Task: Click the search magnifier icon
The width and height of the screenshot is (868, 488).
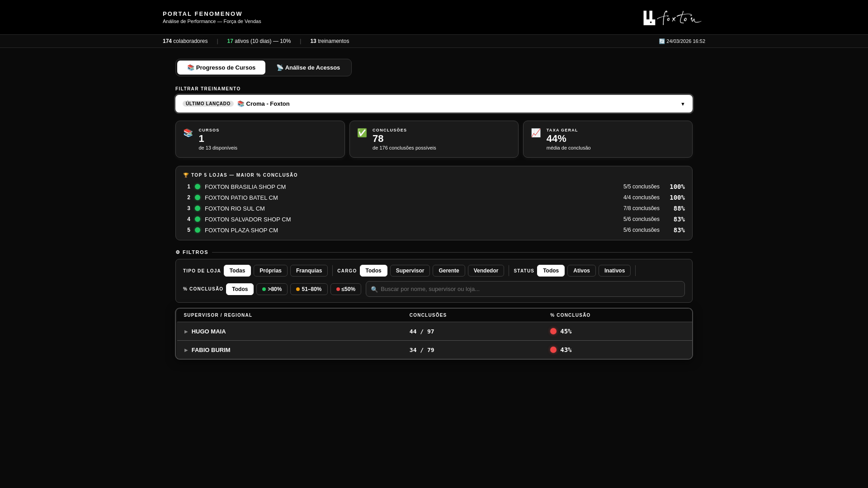Action: tap(374, 289)
